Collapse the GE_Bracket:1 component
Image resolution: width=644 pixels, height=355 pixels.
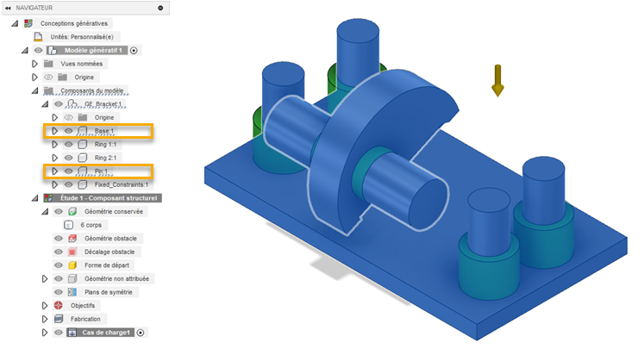(x=45, y=104)
